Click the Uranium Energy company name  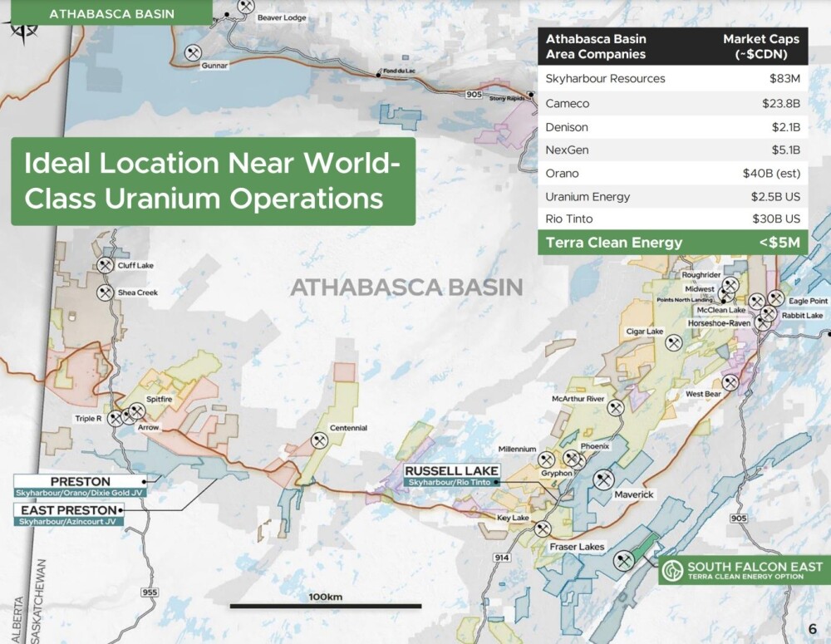pos(588,197)
